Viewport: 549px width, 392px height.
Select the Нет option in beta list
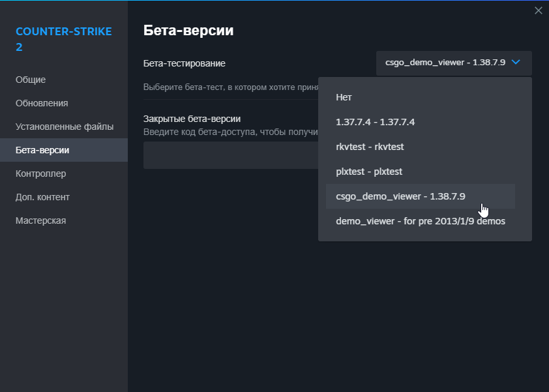(420, 97)
